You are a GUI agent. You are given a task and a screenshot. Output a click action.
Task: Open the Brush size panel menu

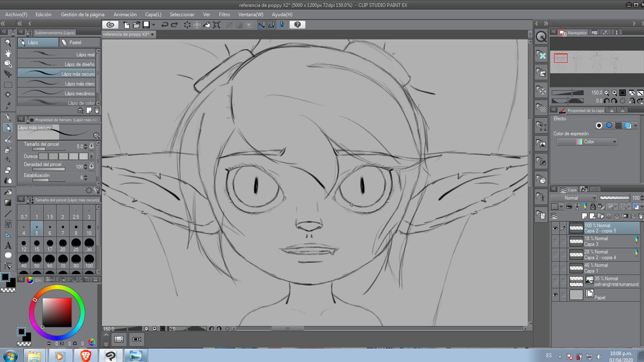click(20, 200)
